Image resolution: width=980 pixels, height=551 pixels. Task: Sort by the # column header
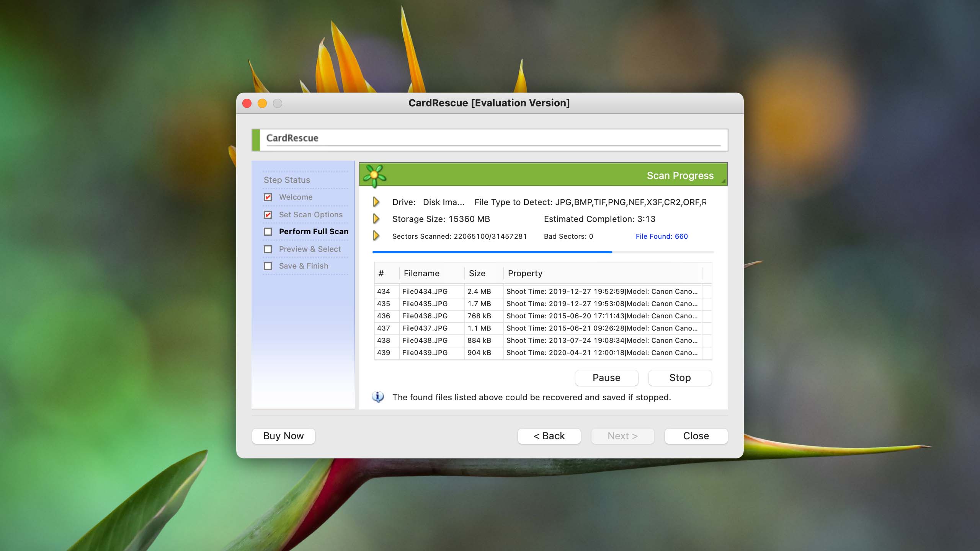(x=387, y=273)
